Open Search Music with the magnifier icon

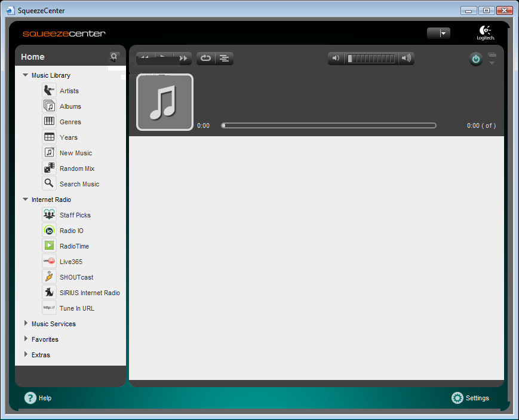tap(49, 184)
